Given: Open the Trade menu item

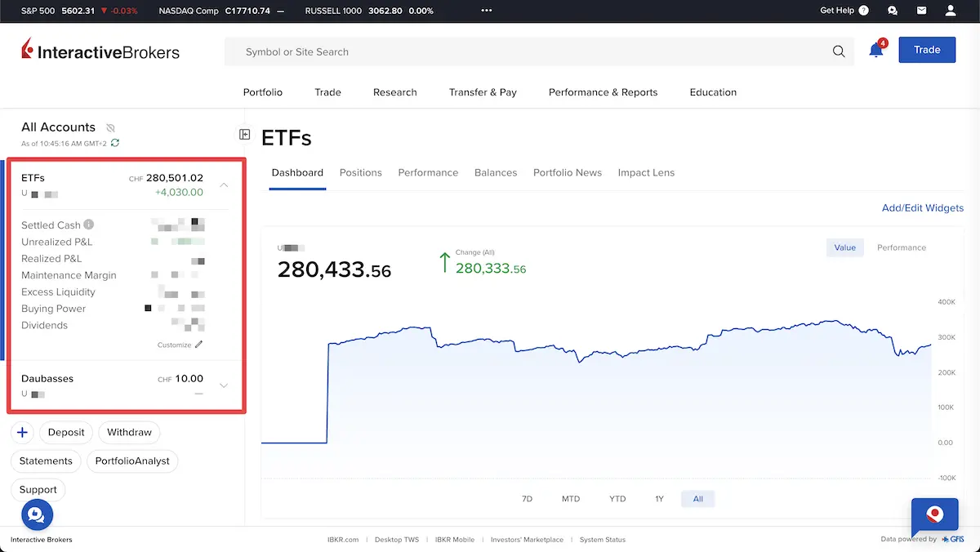Looking at the screenshot, I should (328, 92).
